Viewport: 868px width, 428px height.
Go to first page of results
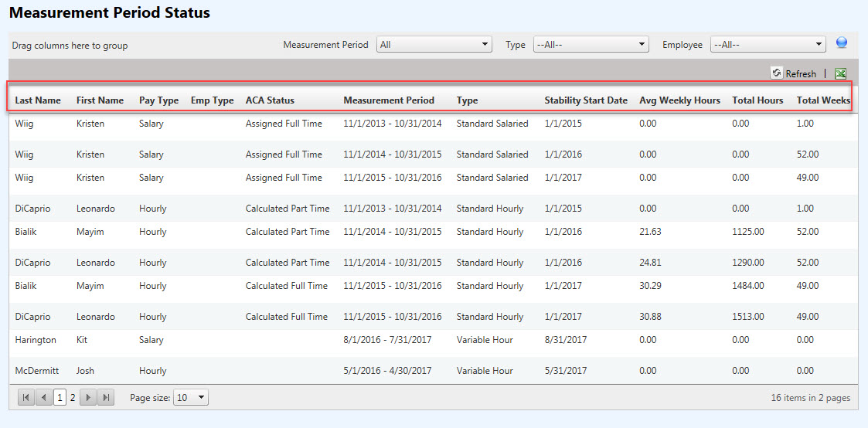[x=26, y=397]
